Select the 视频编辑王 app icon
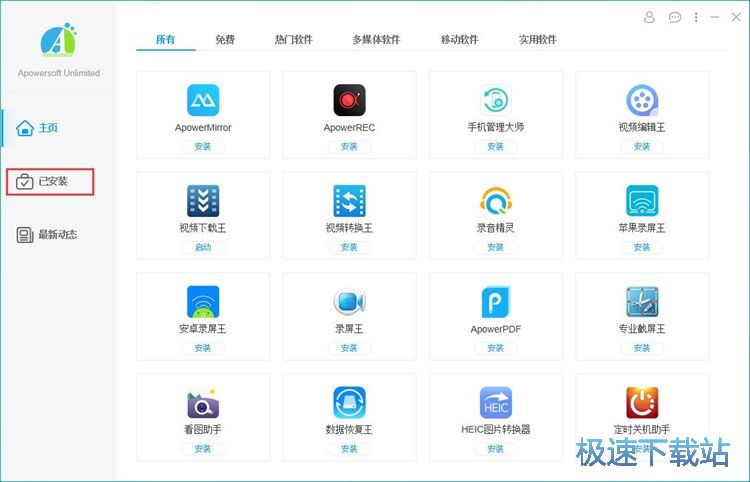This screenshot has width=750, height=482. [642, 100]
